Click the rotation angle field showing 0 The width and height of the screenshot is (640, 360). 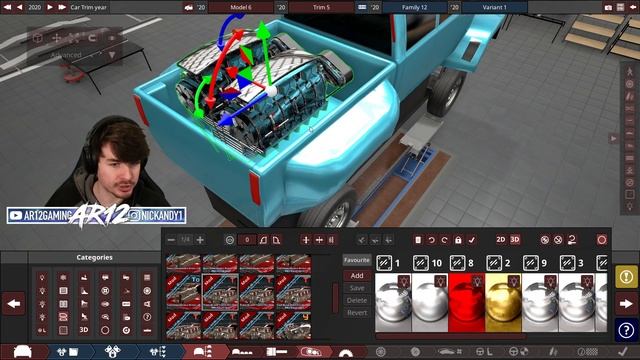[247, 240]
